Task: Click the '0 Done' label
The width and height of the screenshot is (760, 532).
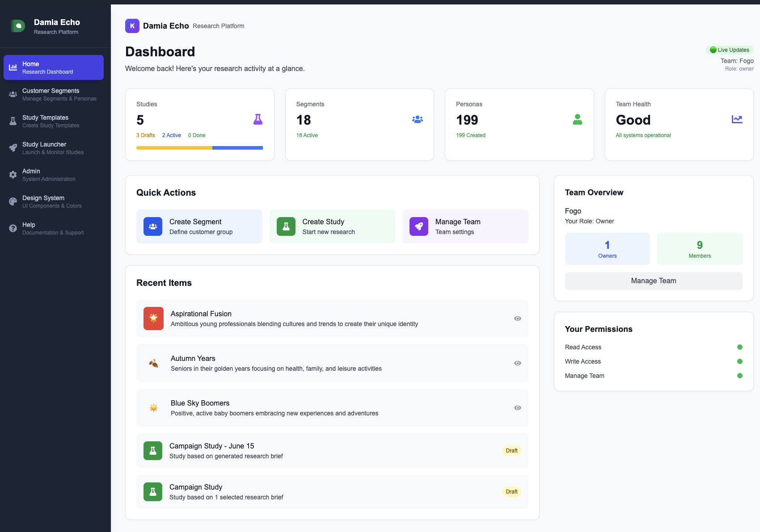Action: pos(197,135)
